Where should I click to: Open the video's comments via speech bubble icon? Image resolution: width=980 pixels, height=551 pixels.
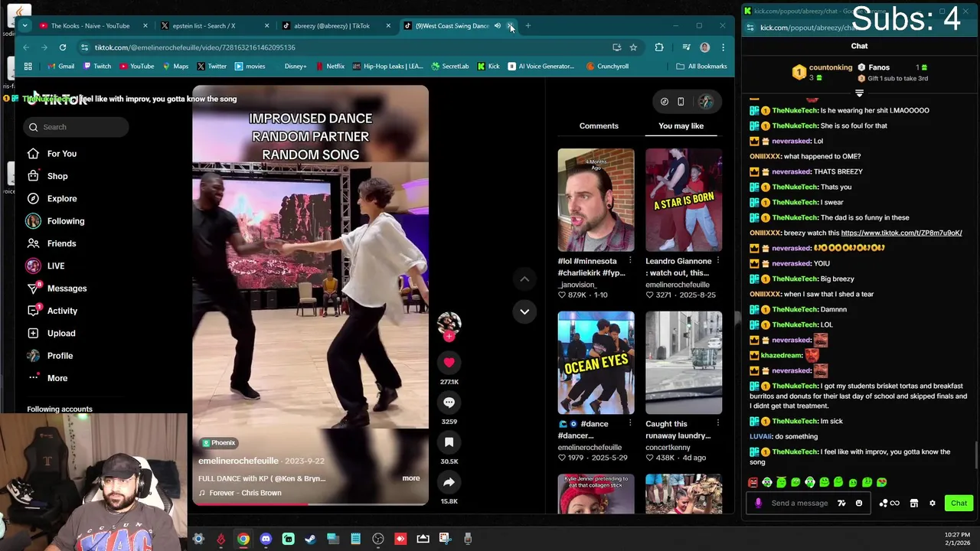[449, 403]
